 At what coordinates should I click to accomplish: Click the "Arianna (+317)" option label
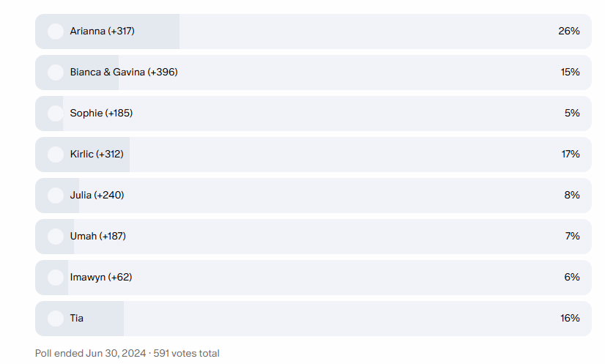coord(102,31)
